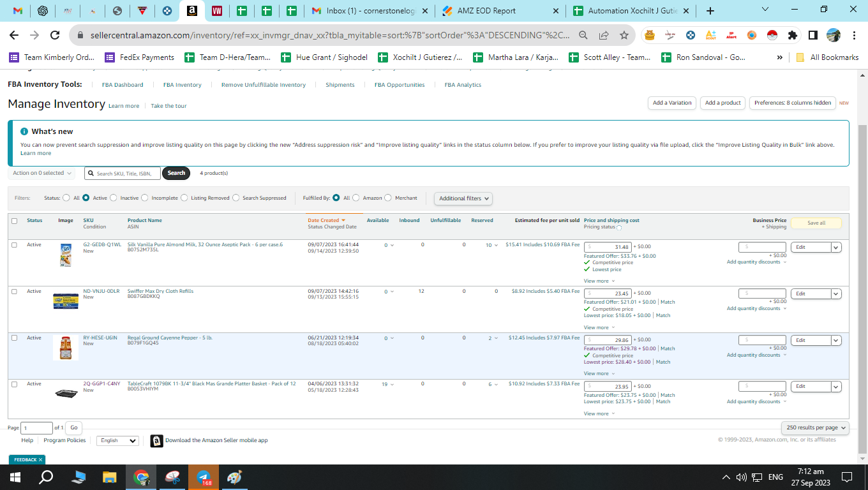
Task: Open the FBA Dashboard tab
Action: (123, 85)
